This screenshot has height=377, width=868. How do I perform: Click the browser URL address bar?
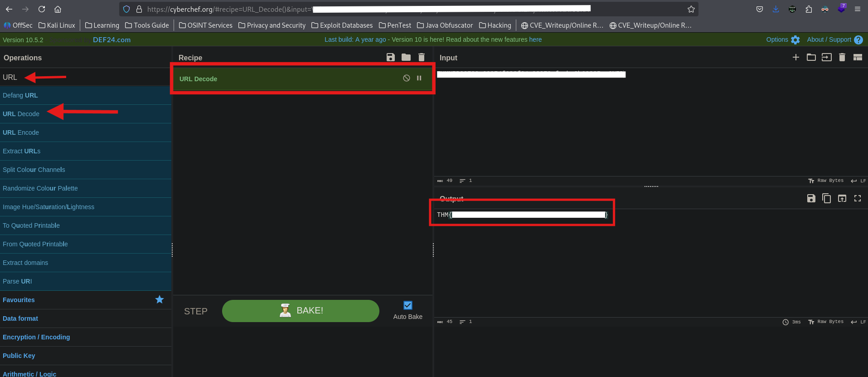[408, 9]
